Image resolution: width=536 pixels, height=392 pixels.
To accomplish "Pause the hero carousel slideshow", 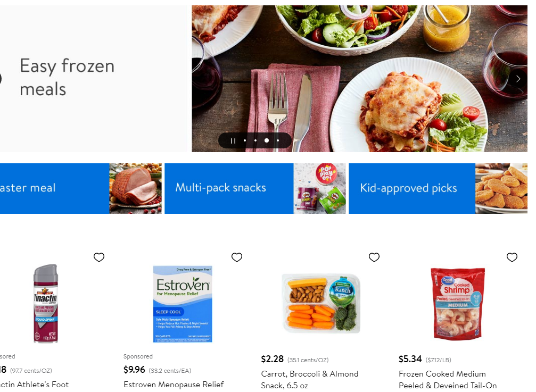I will click(233, 141).
